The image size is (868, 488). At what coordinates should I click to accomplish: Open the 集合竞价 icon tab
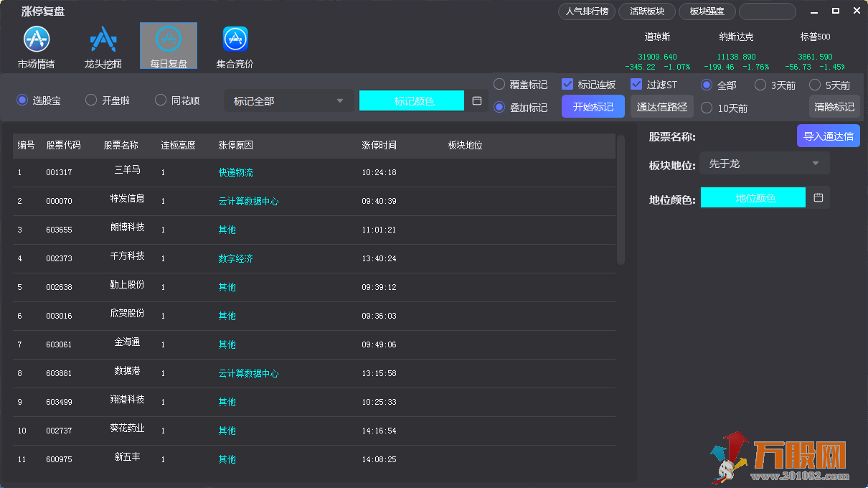[x=235, y=47]
